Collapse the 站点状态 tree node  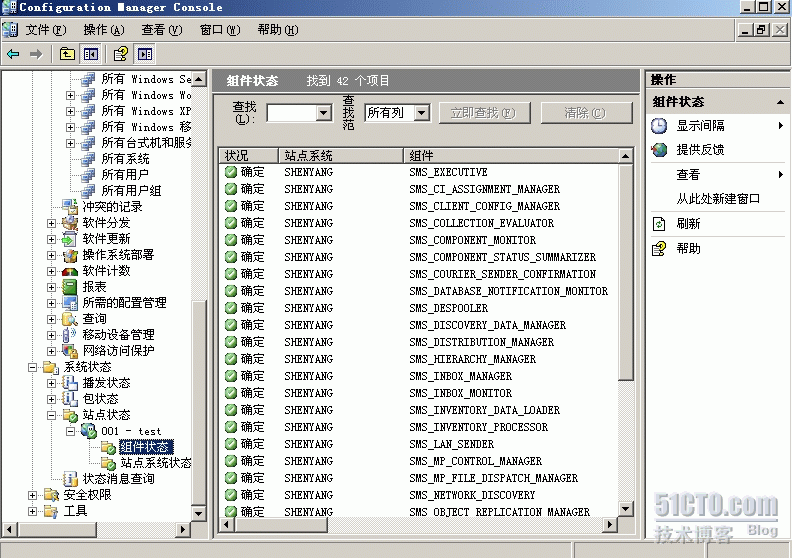(x=52, y=415)
